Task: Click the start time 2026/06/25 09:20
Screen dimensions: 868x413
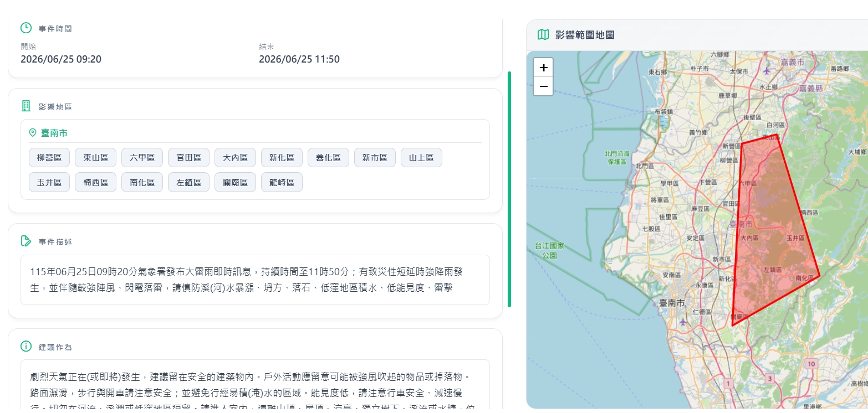Action: 61,59
